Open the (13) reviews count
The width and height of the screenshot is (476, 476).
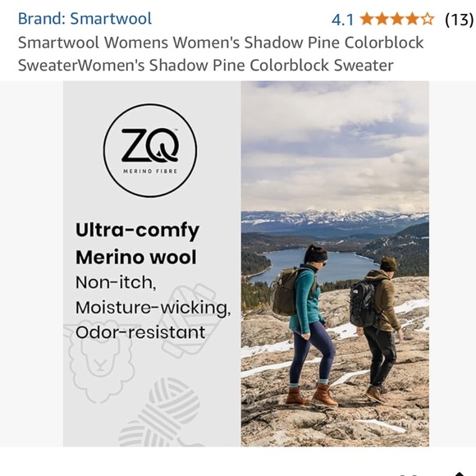[459, 20]
